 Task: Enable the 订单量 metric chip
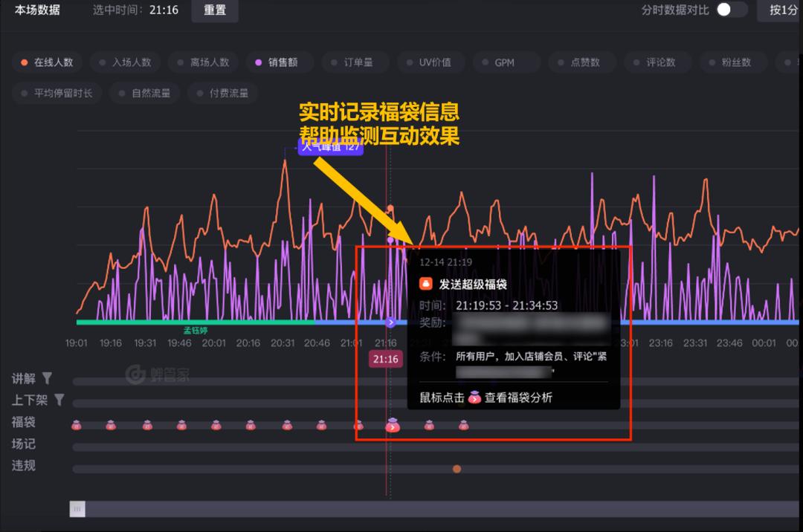coord(355,62)
